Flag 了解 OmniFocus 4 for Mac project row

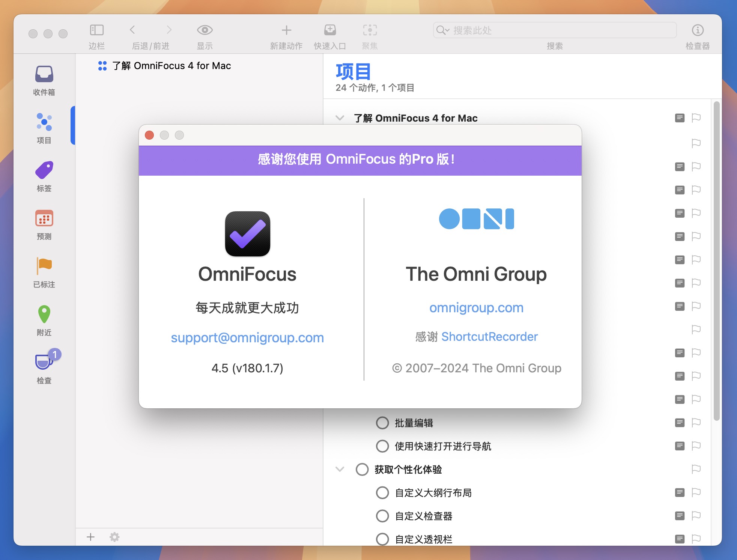pyautogui.click(x=696, y=118)
